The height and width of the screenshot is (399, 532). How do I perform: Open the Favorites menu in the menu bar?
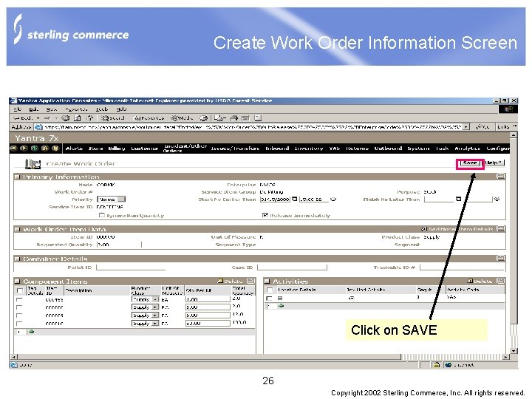[x=76, y=109]
